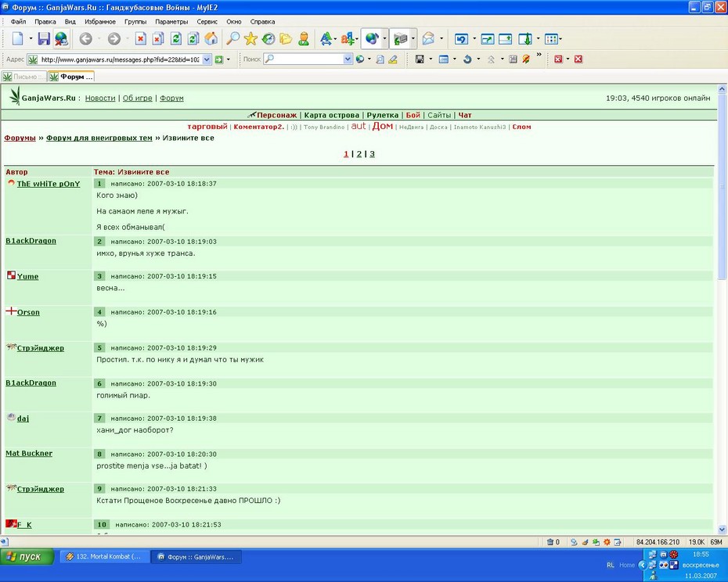The image size is (728, 582).
Task: Open the yellow folders toolbar icon
Action: [x=286, y=39]
